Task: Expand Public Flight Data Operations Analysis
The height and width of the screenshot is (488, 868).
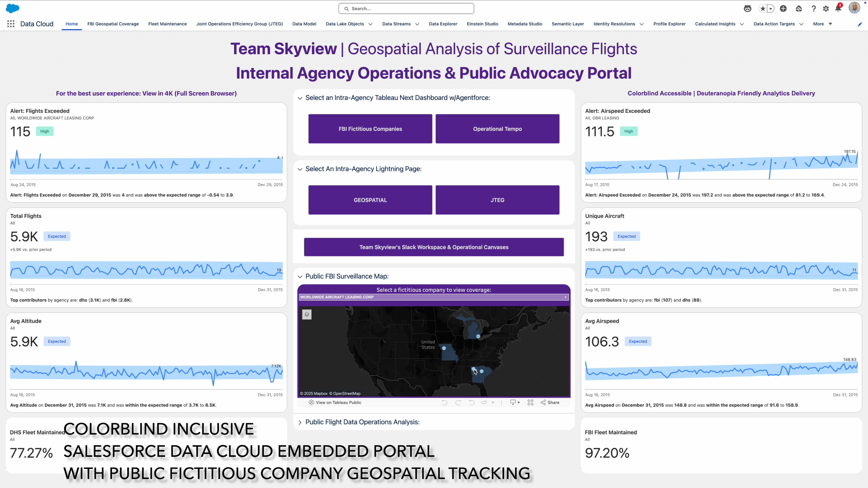Action: [300, 422]
